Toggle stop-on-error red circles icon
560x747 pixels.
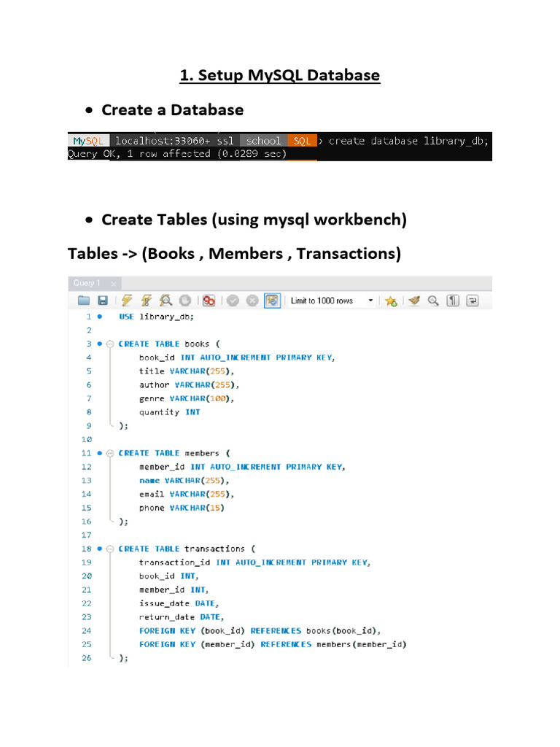209,300
